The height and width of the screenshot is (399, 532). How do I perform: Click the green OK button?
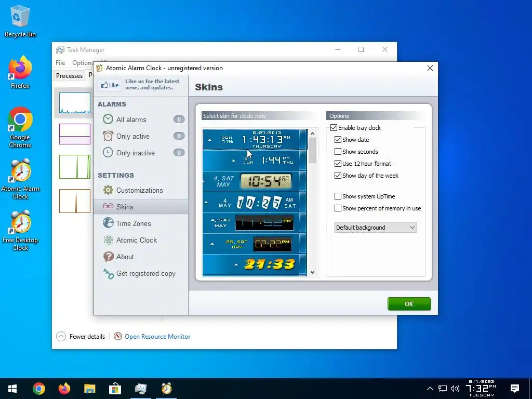[409, 303]
